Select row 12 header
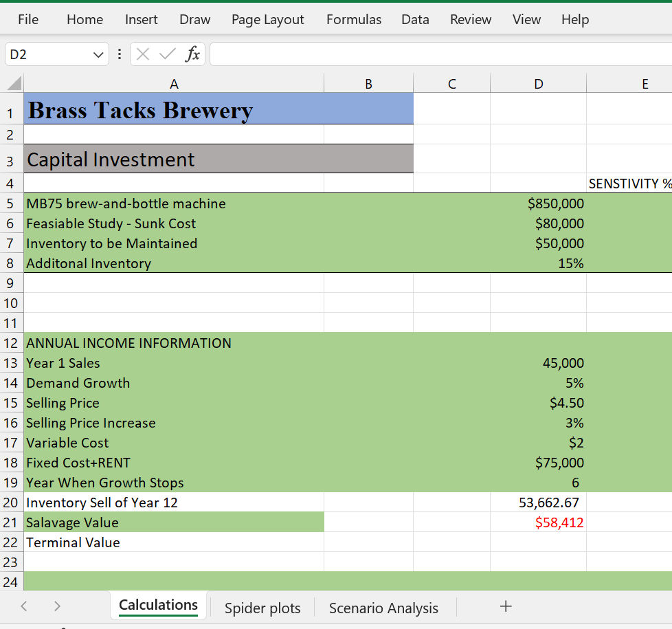The image size is (672, 629). coord(12,342)
